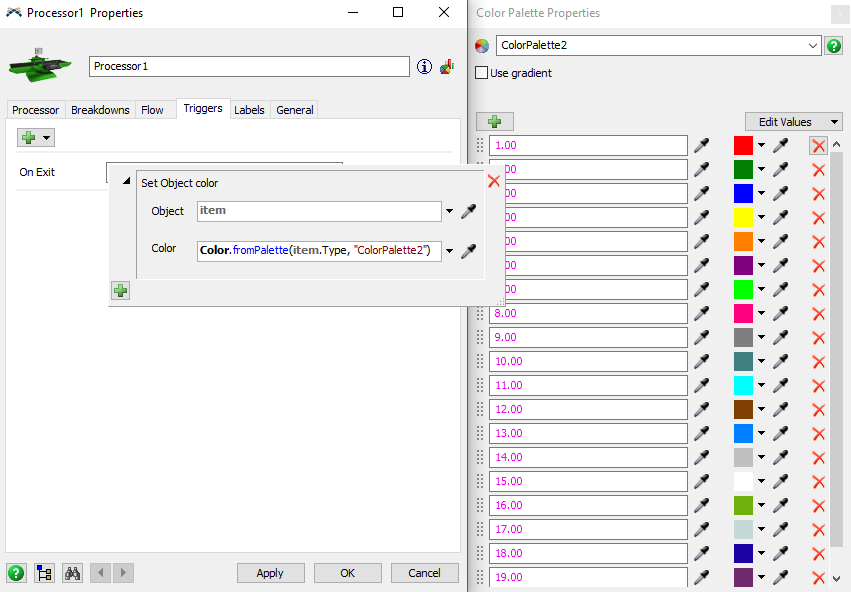Click the eyedropper sampler beside Object field
The width and height of the screenshot is (851, 592).
tap(468, 211)
